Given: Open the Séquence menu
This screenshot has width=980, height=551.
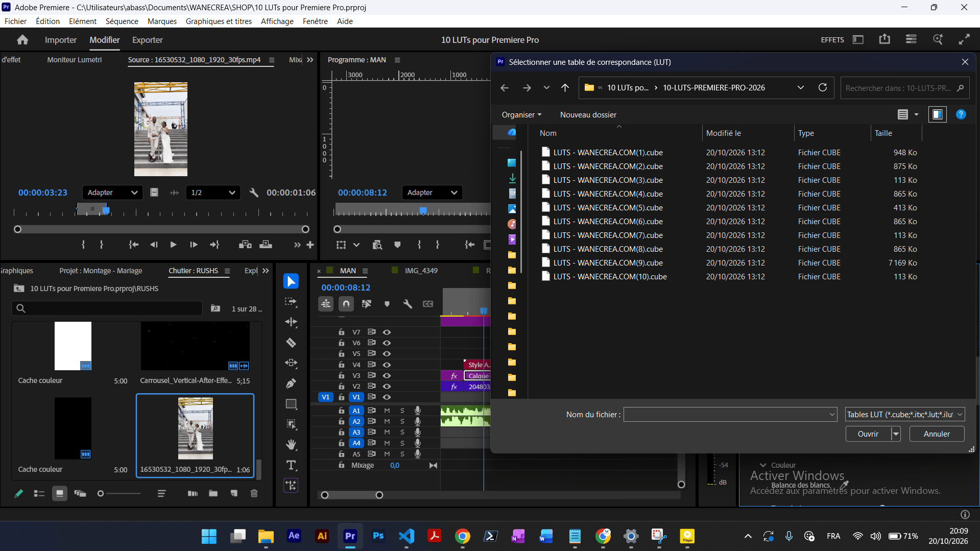Looking at the screenshot, I should [x=122, y=21].
